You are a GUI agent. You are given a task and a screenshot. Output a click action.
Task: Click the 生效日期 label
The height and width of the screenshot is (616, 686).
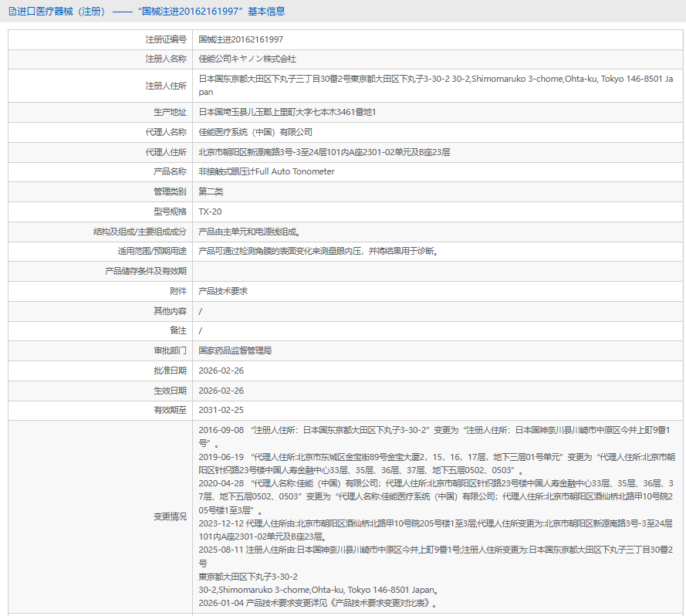click(x=170, y=391)
